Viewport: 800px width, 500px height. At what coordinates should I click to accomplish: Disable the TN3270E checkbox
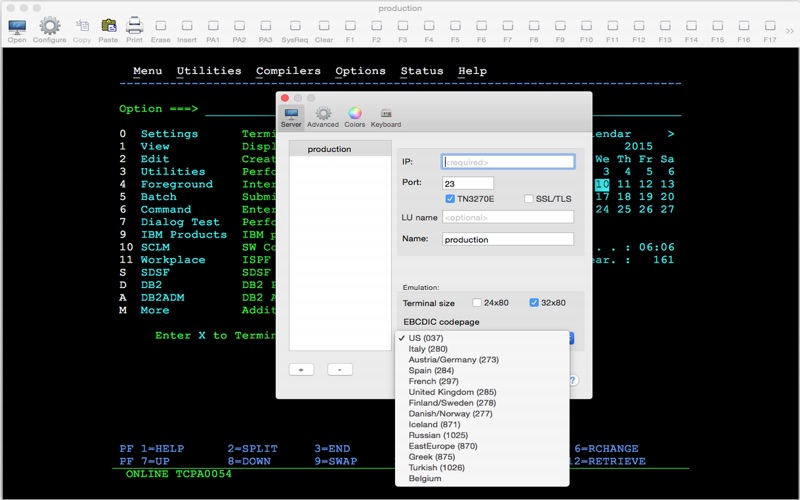point(450,199)
